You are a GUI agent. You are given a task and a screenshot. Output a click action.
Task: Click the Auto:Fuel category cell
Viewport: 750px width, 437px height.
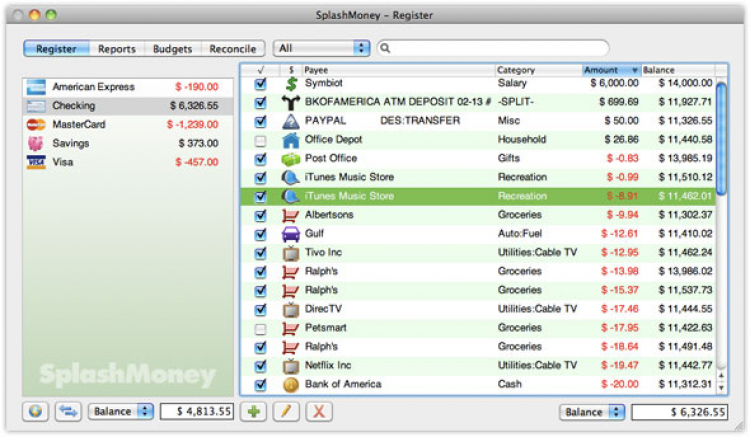point(519,234)
